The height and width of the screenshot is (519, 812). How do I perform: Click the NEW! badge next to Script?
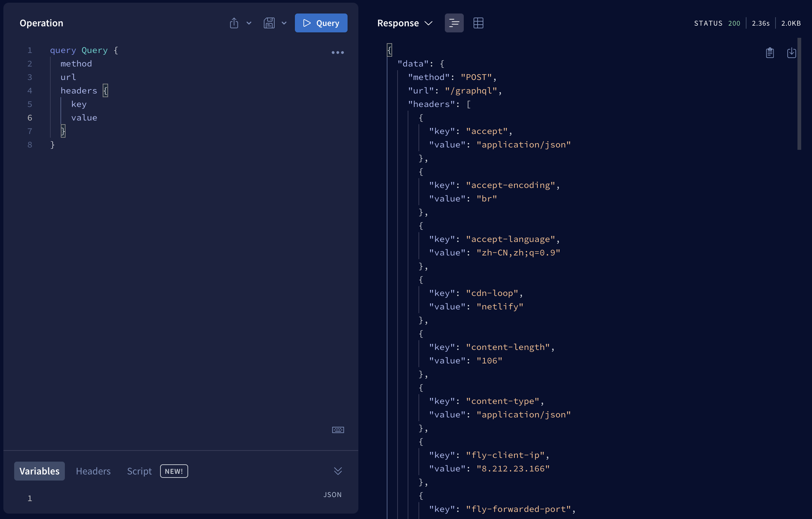(x=174, y=471)
